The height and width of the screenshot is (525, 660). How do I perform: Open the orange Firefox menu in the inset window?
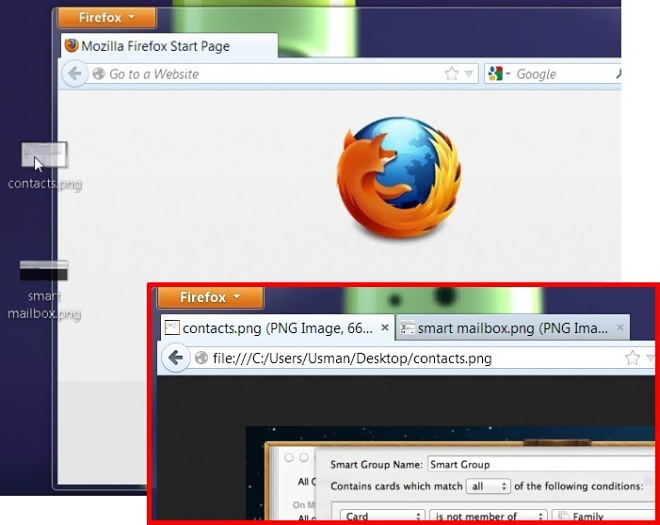click(210, 298)
